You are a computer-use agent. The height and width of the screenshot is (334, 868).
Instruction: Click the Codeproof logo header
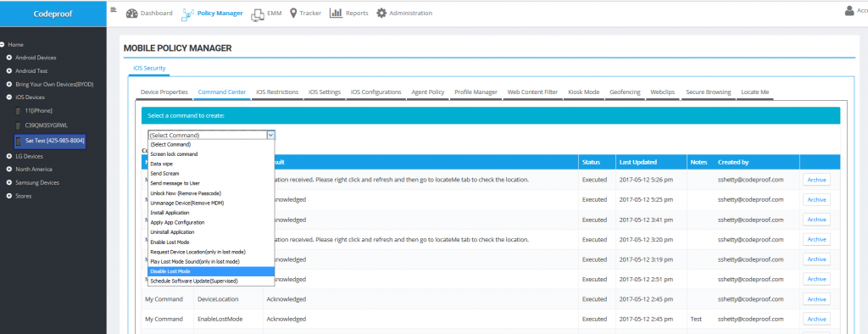coord(53,14)
